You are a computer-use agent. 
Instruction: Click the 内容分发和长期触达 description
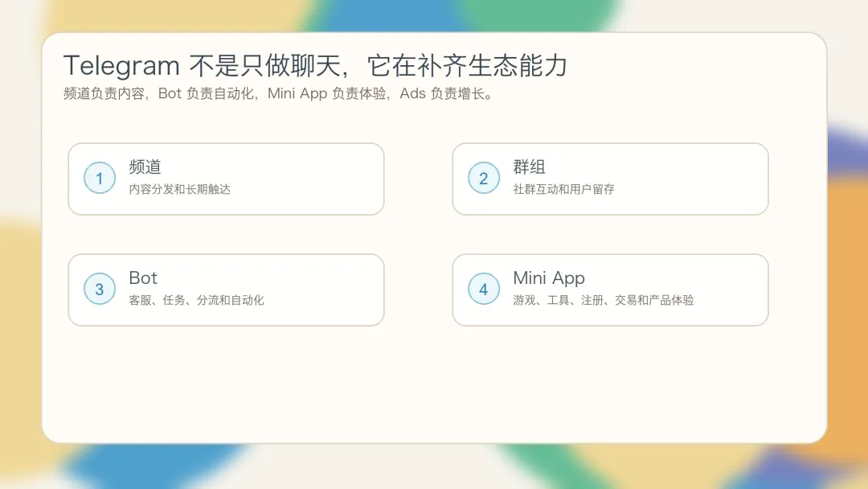click(179, 189)
